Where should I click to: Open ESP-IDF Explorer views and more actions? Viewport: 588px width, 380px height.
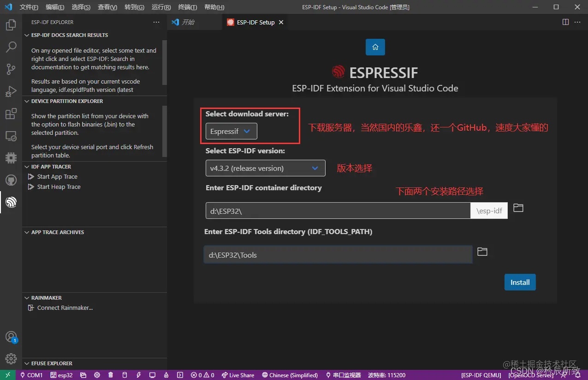[156, 22]
